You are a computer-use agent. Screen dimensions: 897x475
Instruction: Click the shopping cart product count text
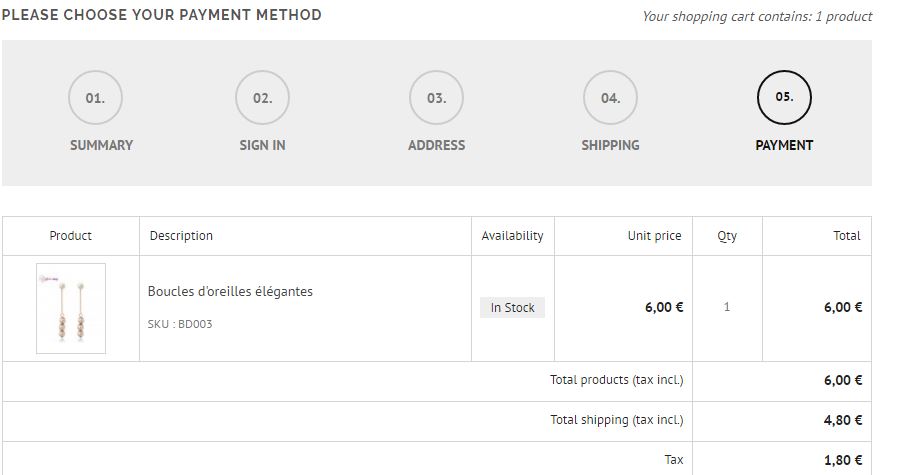[x=757, y=16]
